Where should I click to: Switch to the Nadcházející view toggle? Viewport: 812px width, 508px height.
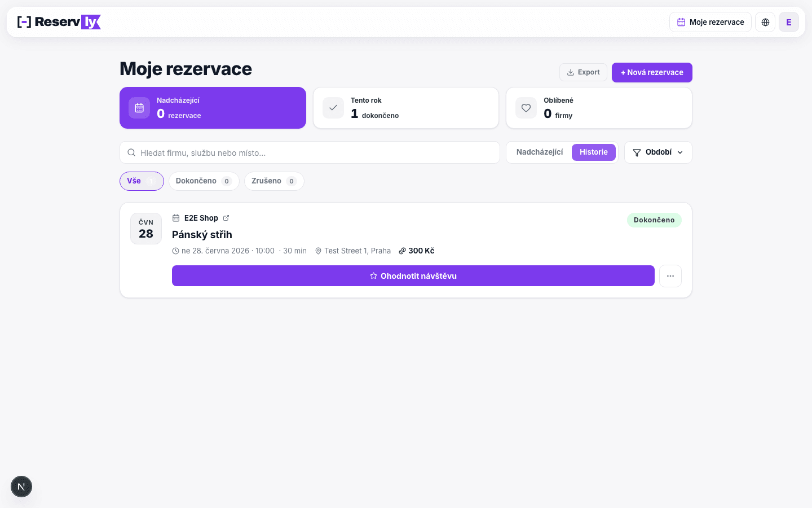click(x=540, y=152)
